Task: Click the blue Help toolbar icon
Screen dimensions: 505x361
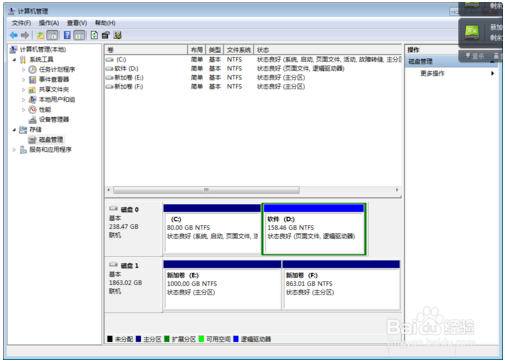Action: point(67,35)
